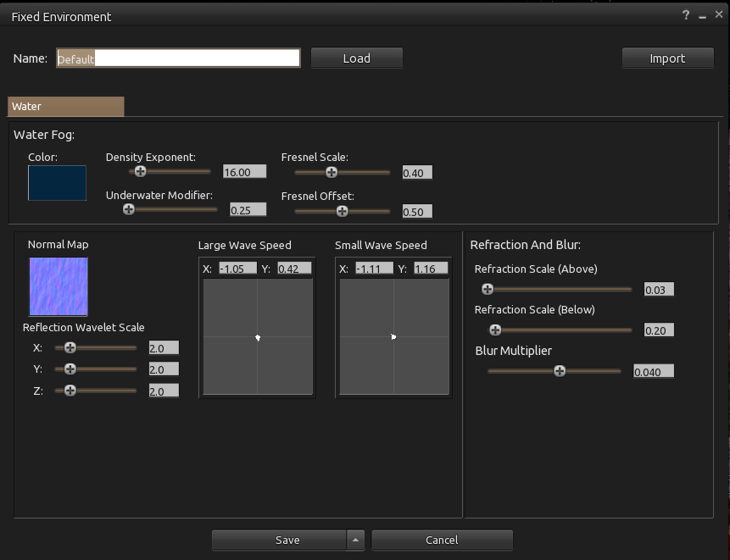The image size is (730, 560).
Task: Click the Load button
Action: coord(356,58)
